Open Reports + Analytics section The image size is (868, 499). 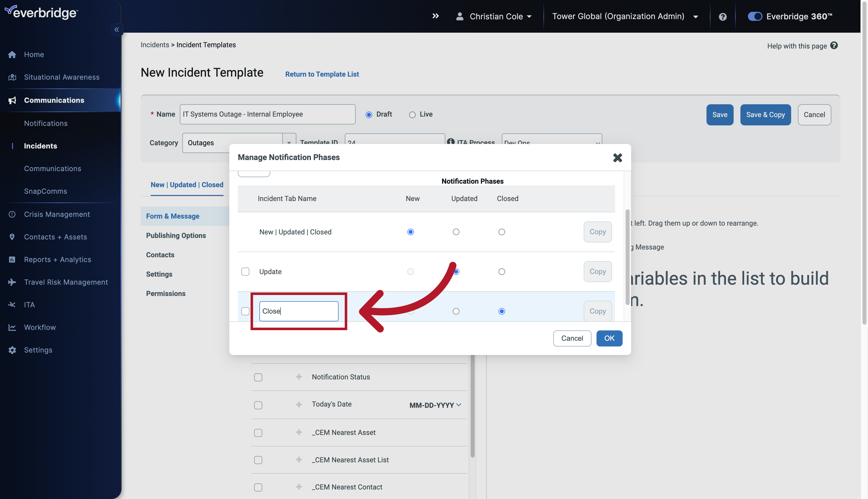pos(57,259)
